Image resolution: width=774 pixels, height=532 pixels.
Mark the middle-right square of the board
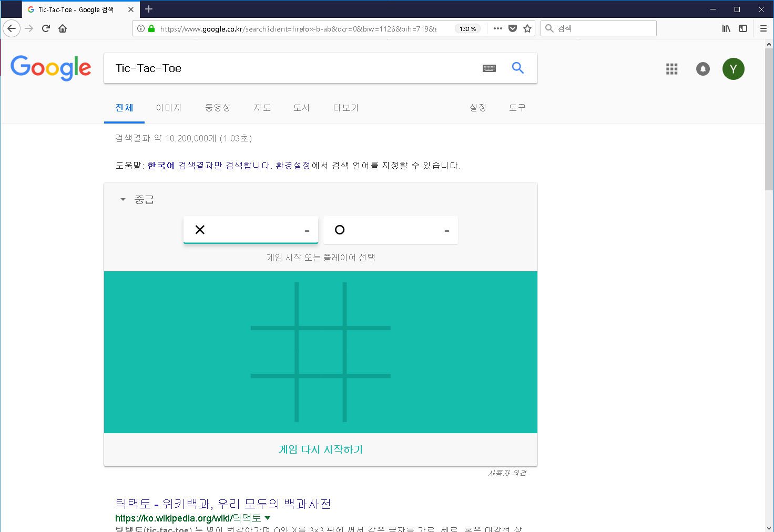tap(369, 352)
